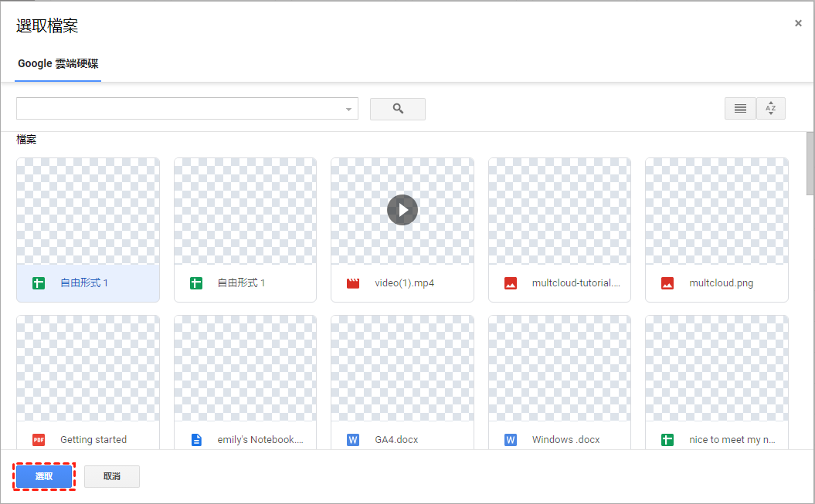Image resolution: width=815 pixels, height=504 pixels.
Task: Play the video(1).mp4 preview
Action: pos(402,210)
